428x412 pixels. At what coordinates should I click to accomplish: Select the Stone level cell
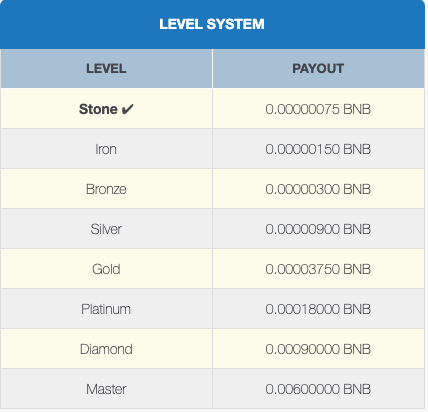coord(106,109)
